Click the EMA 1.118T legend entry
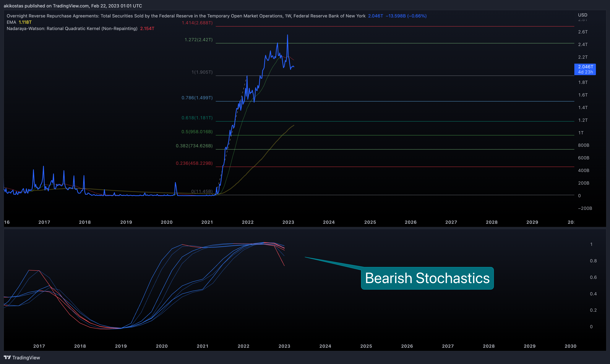This screenshot has width=610, height=364. pos(19,22)
